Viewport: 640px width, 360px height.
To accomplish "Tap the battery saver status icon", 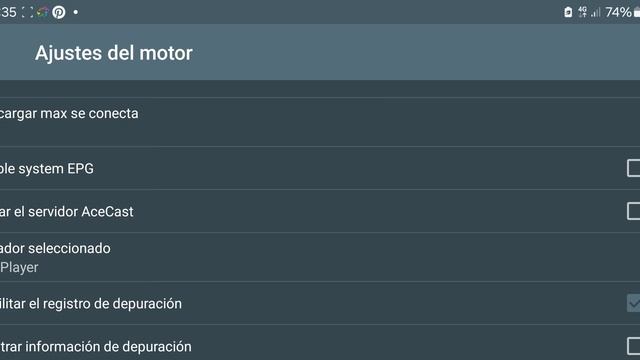I will pyautogui.click(x=568, y=12).
